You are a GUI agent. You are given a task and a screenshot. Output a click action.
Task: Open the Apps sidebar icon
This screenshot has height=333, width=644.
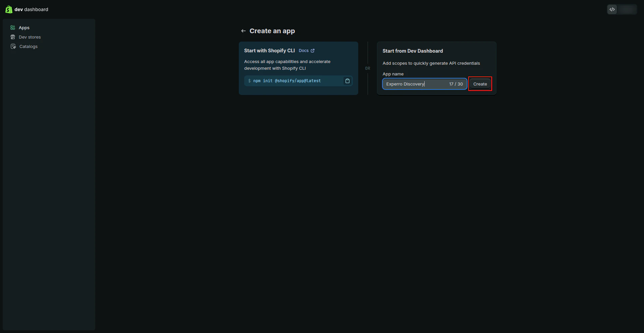13,27
